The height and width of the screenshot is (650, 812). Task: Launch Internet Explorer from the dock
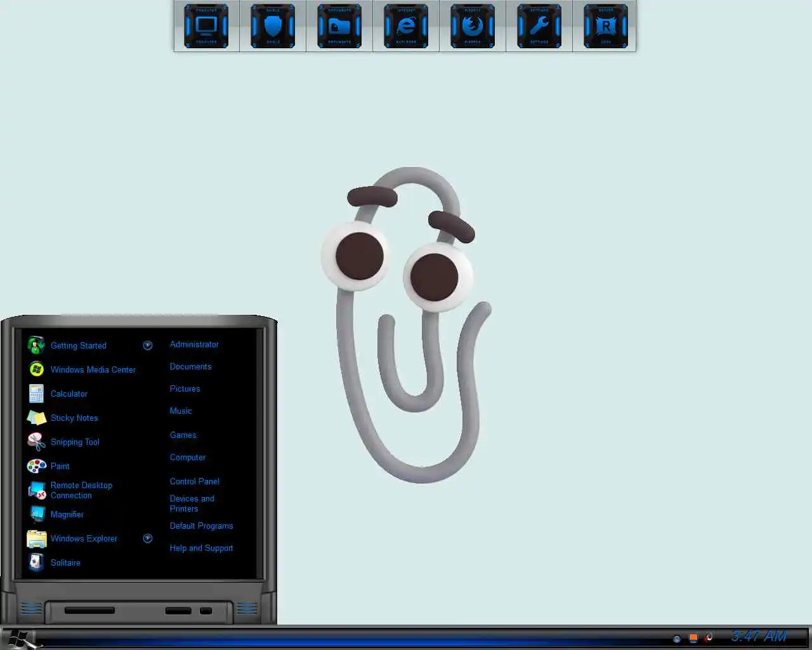pyautogui.click(x=406, y=26)
